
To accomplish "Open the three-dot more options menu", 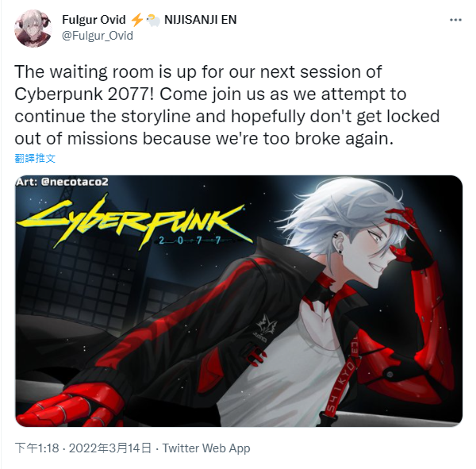I will click(455, 20).
